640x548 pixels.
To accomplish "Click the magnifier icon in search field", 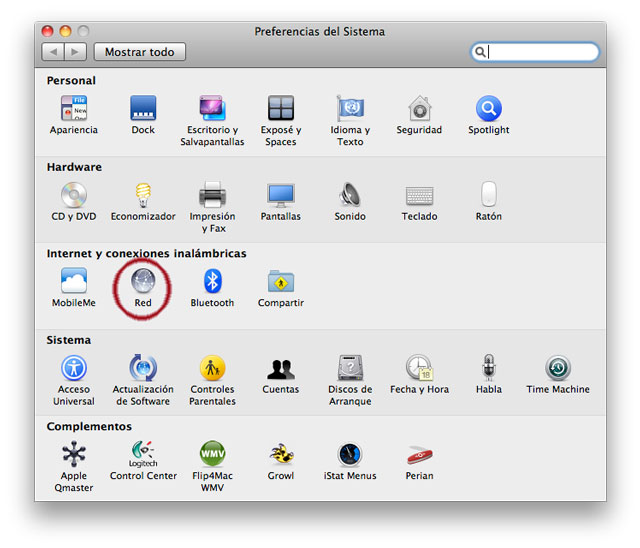I will coord(480,52).
